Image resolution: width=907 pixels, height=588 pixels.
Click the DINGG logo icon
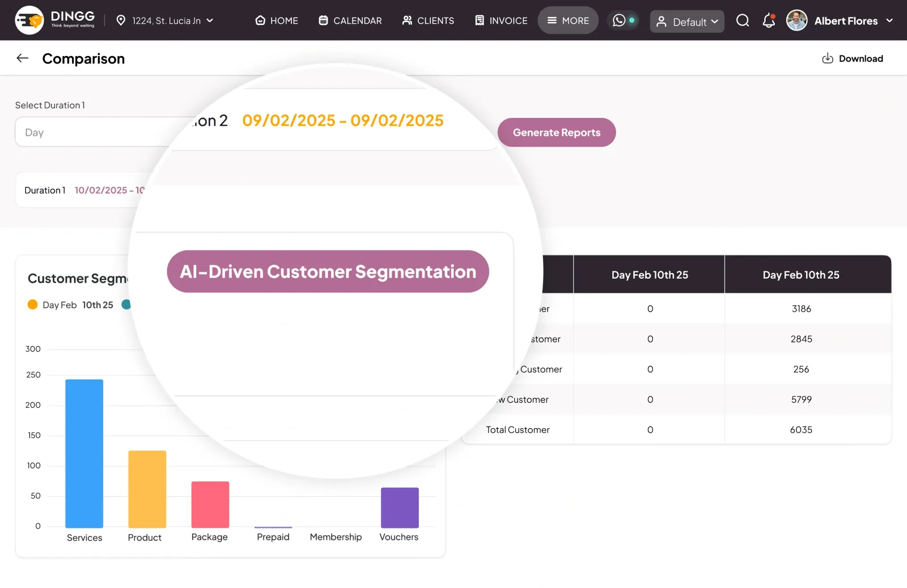(x=29, y=20)
